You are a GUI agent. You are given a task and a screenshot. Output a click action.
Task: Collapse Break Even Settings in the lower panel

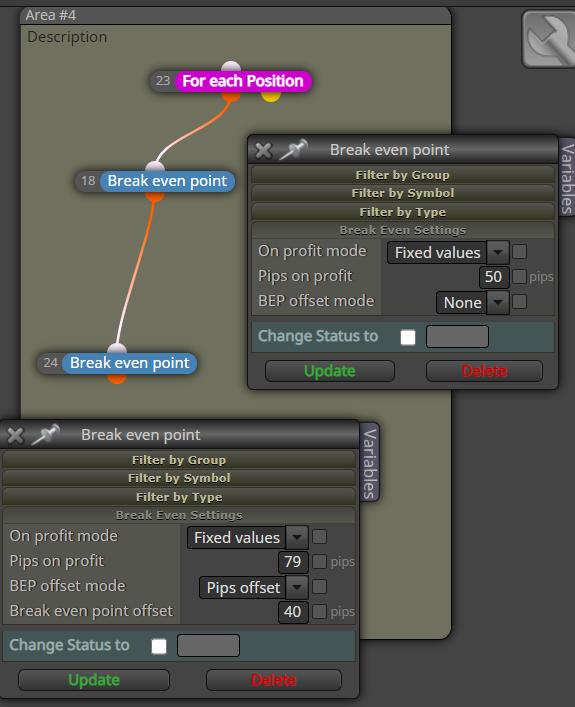click(x=179, y=515)
